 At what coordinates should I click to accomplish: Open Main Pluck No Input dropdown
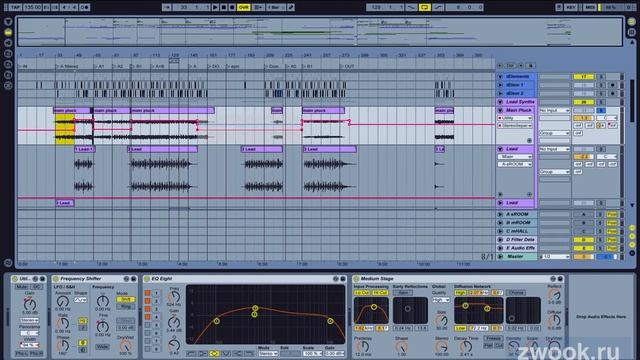pyautogui.click(x=554, y=110)
